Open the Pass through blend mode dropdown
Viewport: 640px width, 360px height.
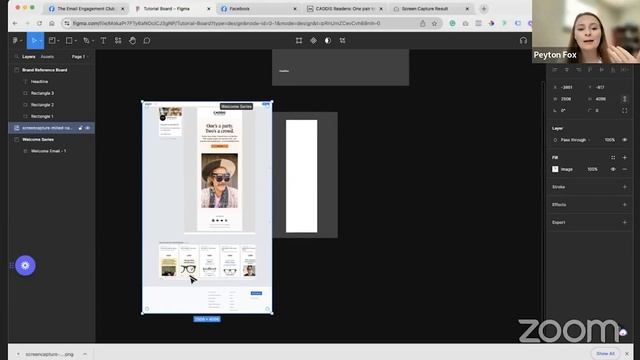pos(575,140)
